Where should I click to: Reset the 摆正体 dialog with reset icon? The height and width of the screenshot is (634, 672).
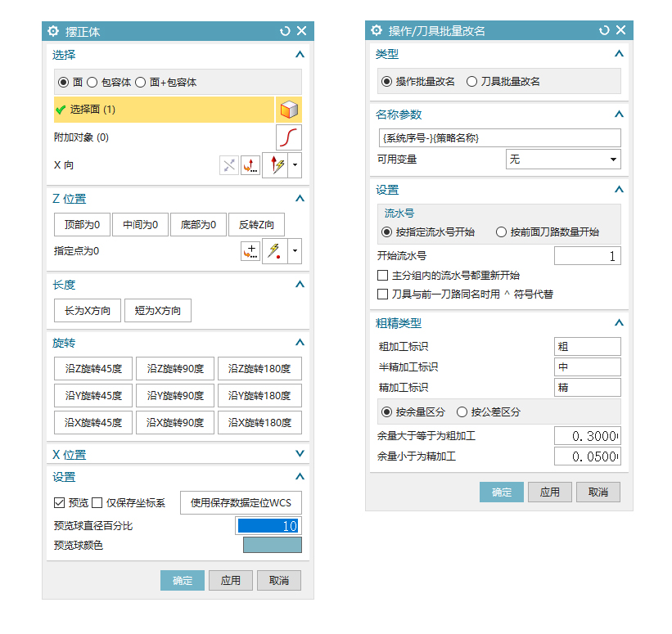(284, 31)
